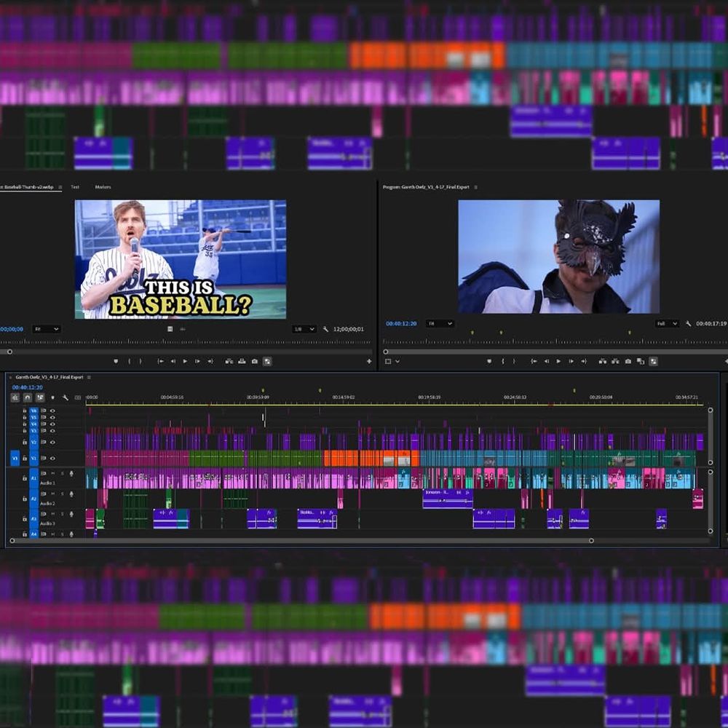Image resolution: width=728 pixels, height=728 pixels.
Task: Open Source monitor playback resolution 1/8 dropdown
Action: [x=304, y=329]
